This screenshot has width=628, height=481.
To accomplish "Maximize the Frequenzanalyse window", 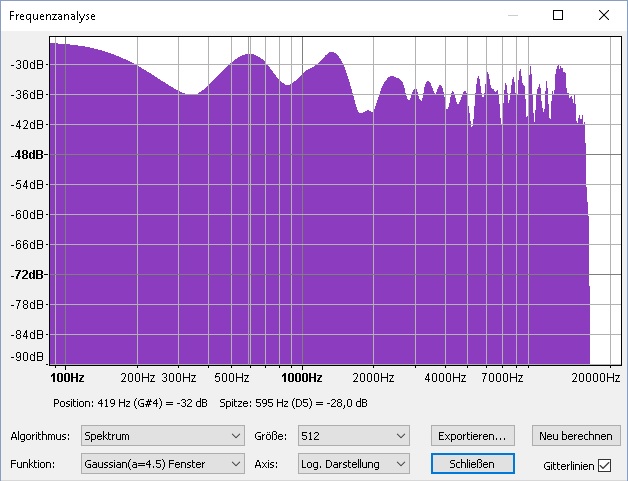I will pos(558,15).
